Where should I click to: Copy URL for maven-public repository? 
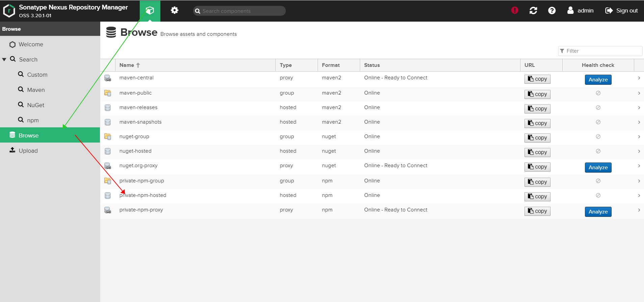coord(537,94)
